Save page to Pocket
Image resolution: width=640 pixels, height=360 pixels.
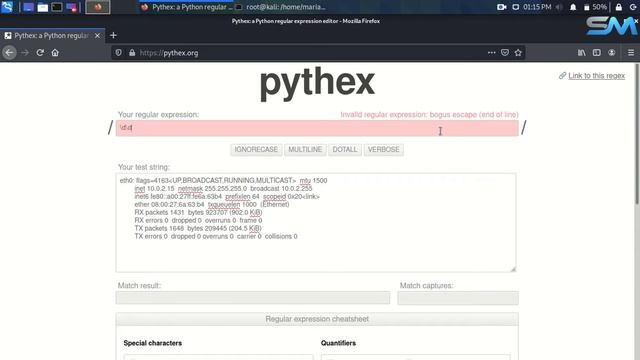(x=505, y=53)
